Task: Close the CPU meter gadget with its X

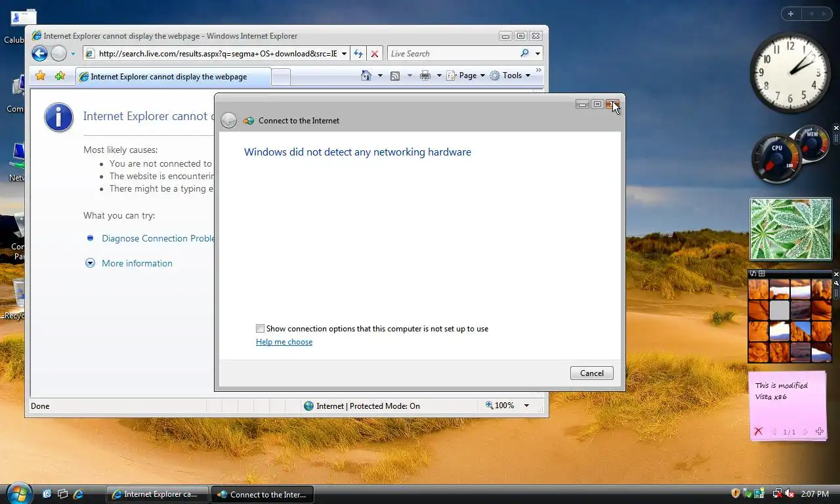Action: 836,128
